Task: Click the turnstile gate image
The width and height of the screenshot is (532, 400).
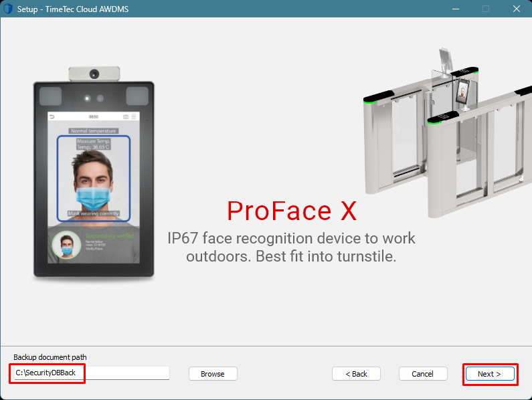Action: coord(447,133)
